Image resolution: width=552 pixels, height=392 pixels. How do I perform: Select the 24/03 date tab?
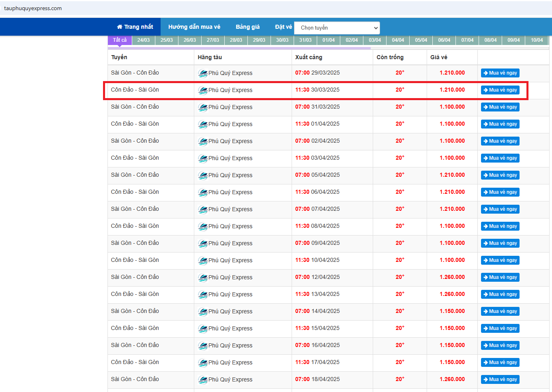(143, 40)
